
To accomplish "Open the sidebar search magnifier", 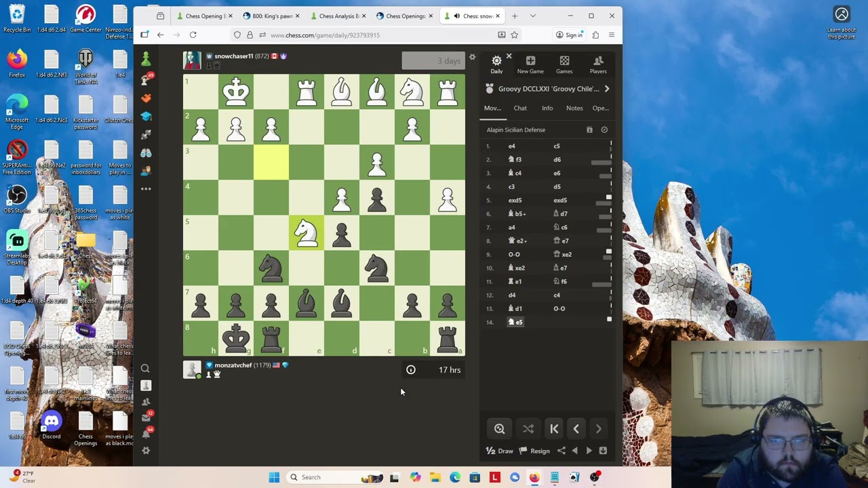I will [x=145, y=369].
